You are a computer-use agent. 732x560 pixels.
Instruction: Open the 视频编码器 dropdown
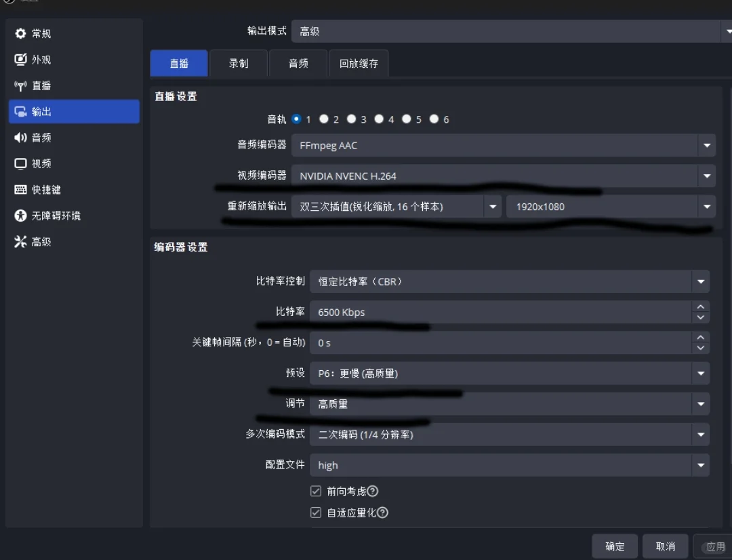tap(707, 176)
